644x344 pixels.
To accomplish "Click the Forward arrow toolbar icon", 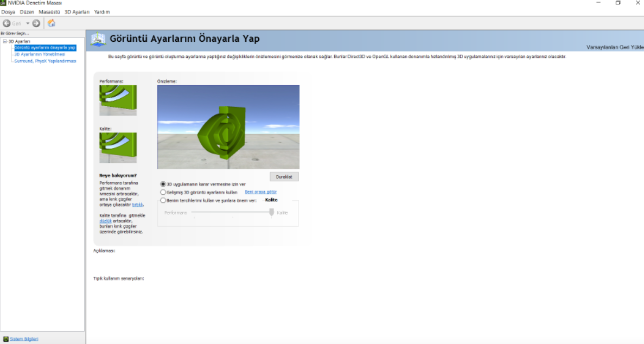I will 36,23.
